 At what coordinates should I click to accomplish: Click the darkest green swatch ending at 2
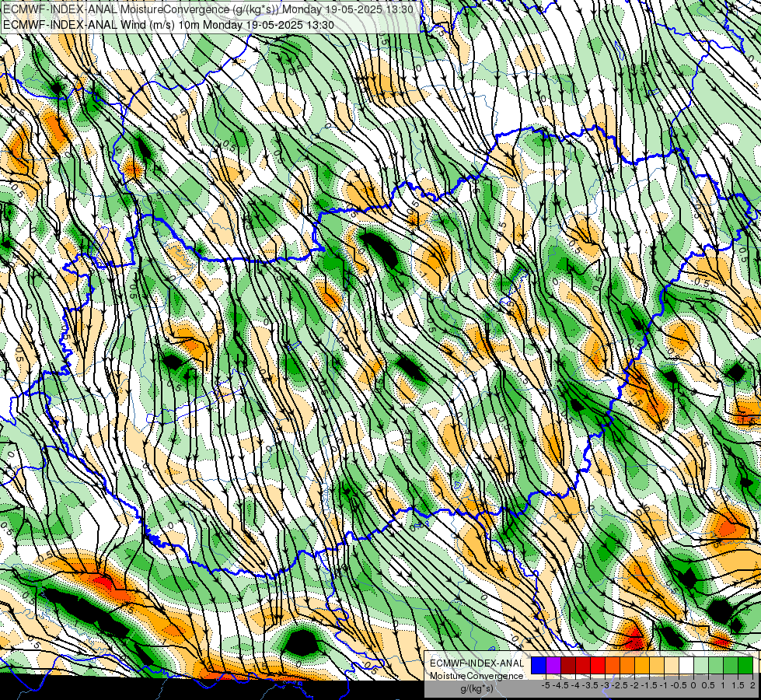pos(745,666)
